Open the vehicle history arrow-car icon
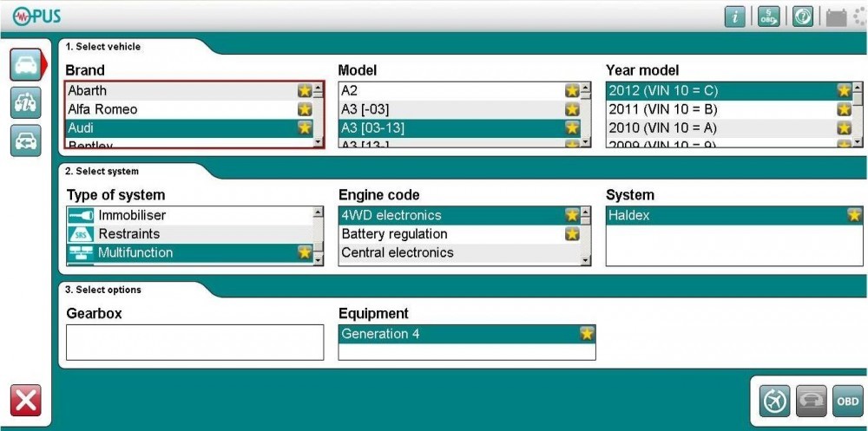Image resolution: width=868 pixels, height=431 pixels. click(x=25, y=140)
